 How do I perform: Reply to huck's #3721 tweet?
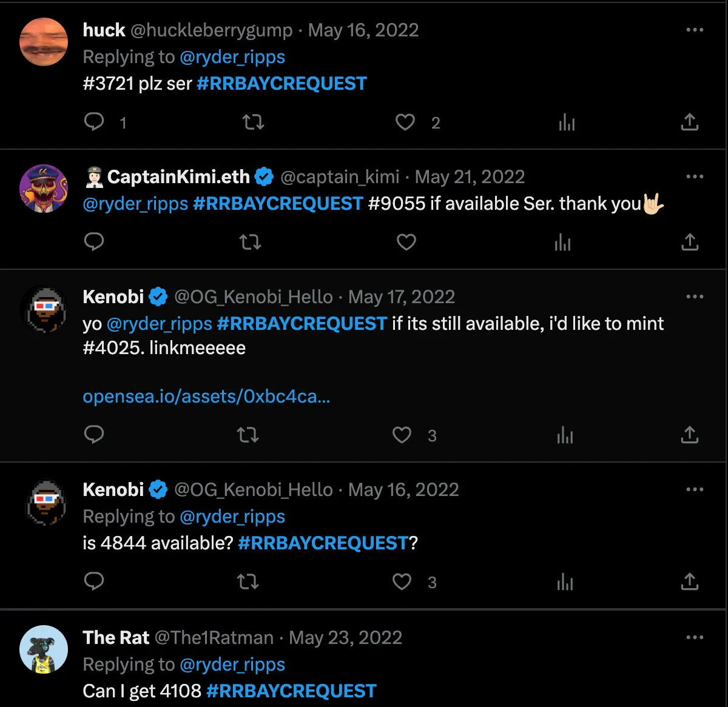coord(94,122)
